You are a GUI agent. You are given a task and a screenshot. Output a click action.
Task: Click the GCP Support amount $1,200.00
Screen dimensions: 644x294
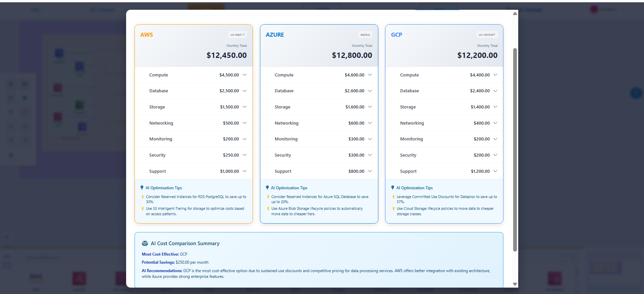[x=480, y=171]
